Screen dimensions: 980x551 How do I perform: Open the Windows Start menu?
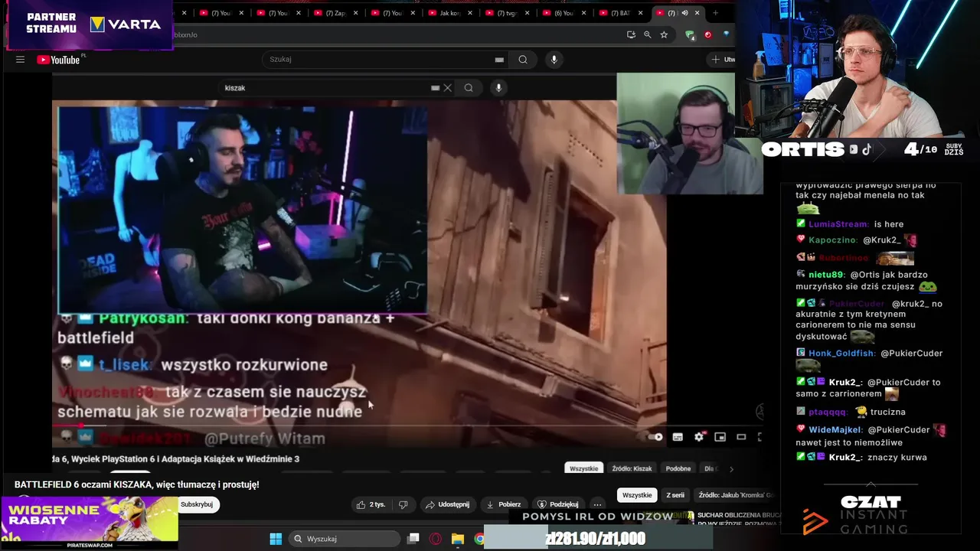point(276,539)
